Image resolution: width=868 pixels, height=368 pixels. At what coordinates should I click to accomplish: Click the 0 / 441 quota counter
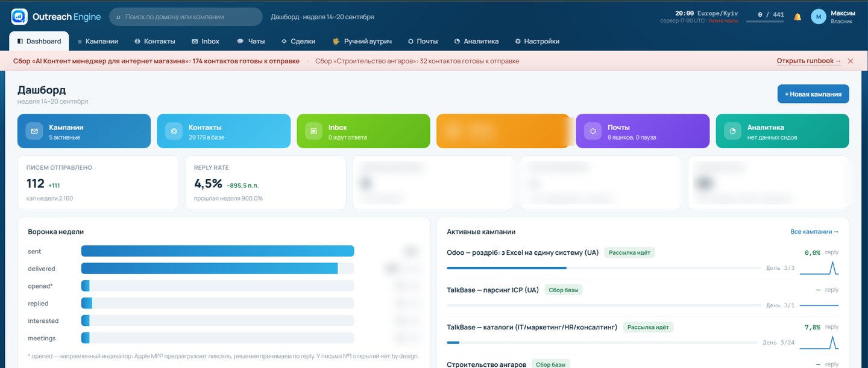pyautogui.click(x=771, y=14)
